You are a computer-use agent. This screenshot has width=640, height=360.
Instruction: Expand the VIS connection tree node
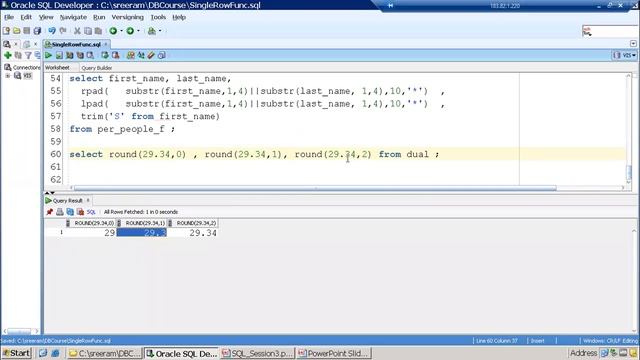pyautogui.click(x=7, y=76)
